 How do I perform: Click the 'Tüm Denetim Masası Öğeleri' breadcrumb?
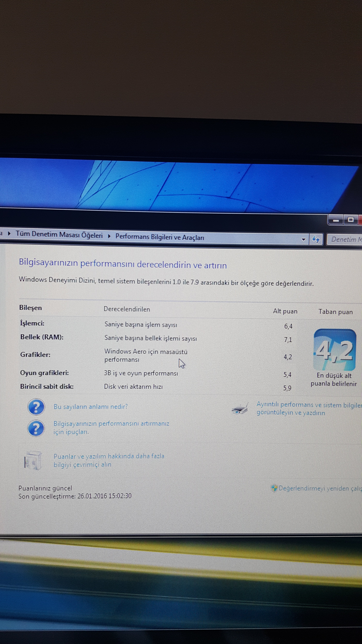(x=59, y=235)
